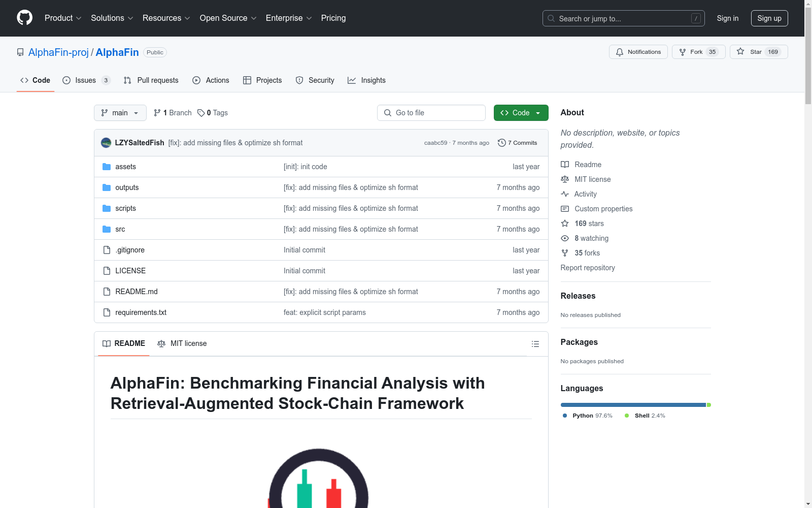This screenshot has height=508, width=812.
Task: Click the Packages heading link
Action: (x=579, y=342)
